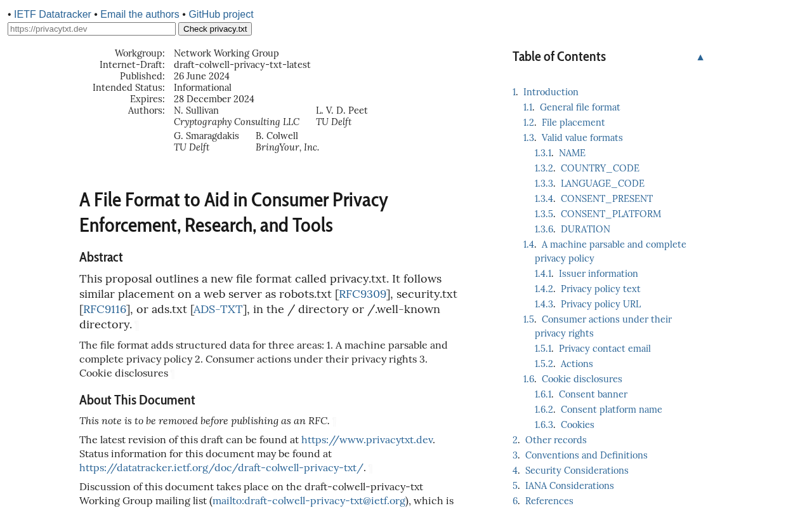Viewport: 812px width, 508px height.
Task: Focus the privacytxt.dev URL input field
Action: click(91, 29)
